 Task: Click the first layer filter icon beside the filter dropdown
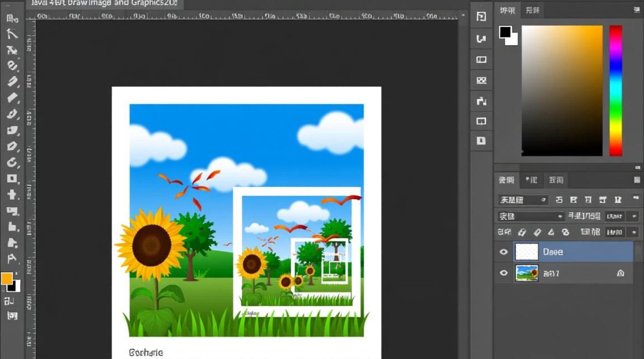tap(559, 200)
